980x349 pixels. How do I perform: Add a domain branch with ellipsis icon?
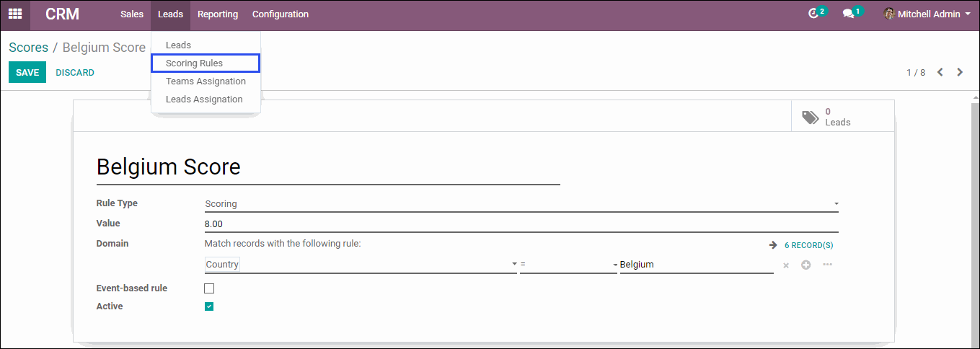[827, 265]
